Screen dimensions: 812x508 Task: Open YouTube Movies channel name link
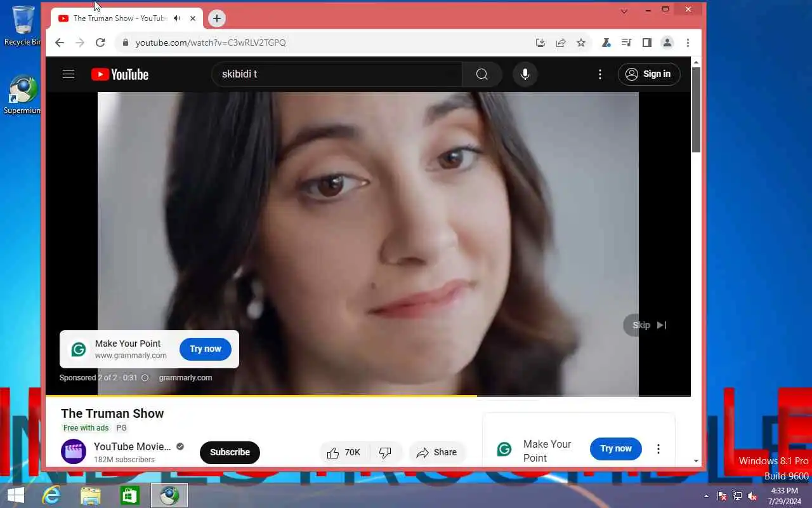pos(133,446)
